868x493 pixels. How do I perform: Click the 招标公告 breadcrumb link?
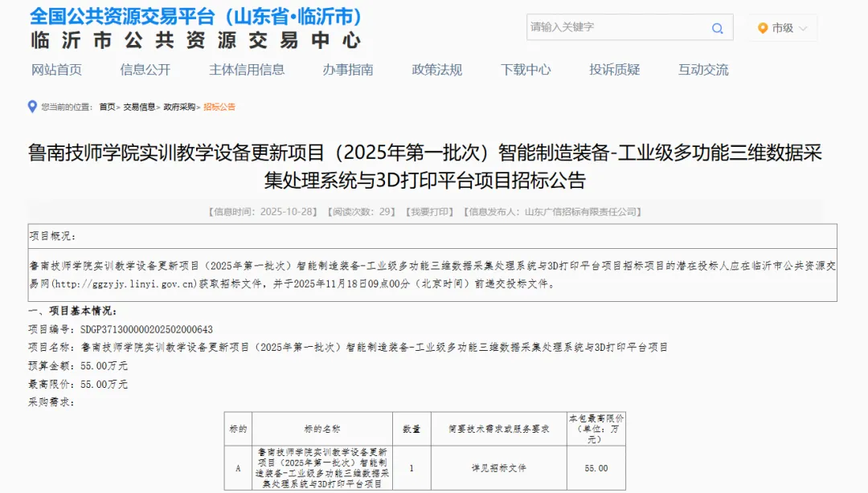pos(219,108)
